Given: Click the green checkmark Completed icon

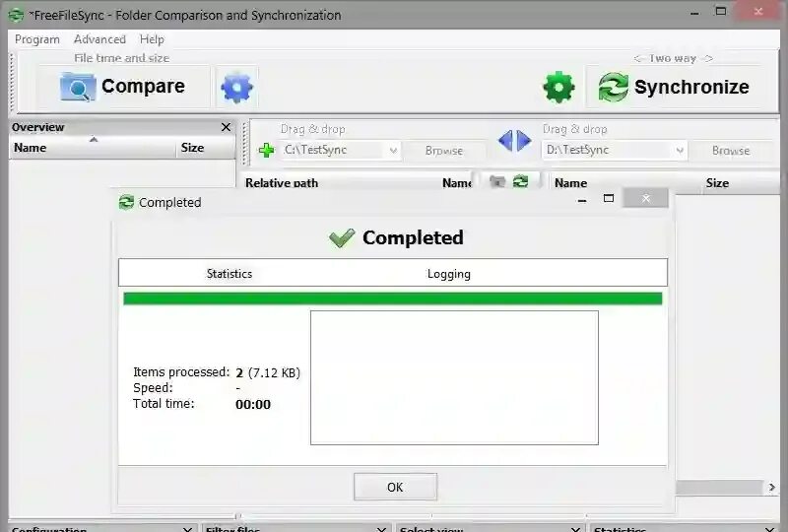Looking at the screenshot, I should (x=342, y=237).
